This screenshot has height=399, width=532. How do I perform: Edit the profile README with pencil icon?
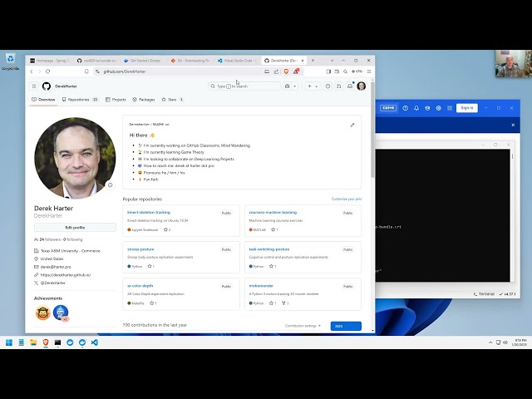tap(352, 125)
